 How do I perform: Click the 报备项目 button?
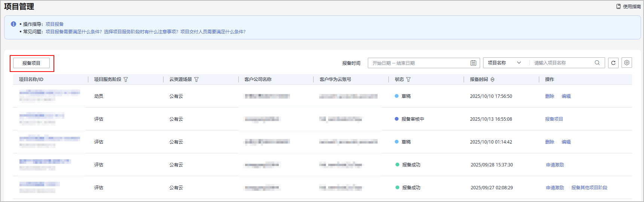coord(31,63)
